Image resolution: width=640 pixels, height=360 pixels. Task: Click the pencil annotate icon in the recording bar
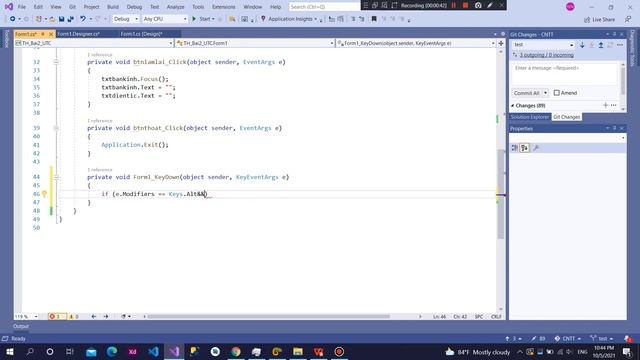[x=490, y=6]
